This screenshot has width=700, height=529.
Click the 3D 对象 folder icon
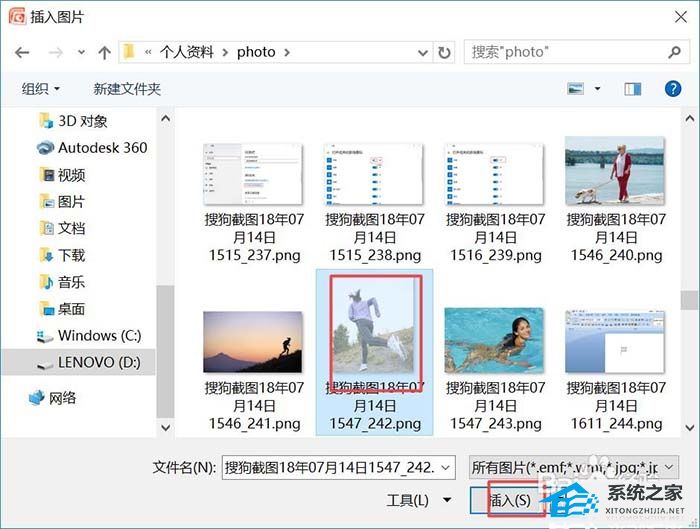coord(46,121)
